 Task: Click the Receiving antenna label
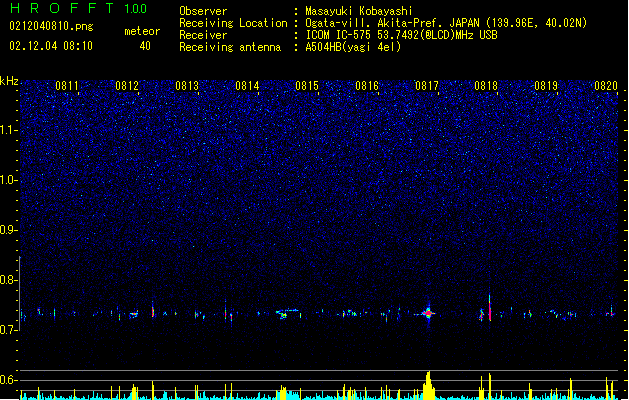pyautogui.click(x=230, y=47)
